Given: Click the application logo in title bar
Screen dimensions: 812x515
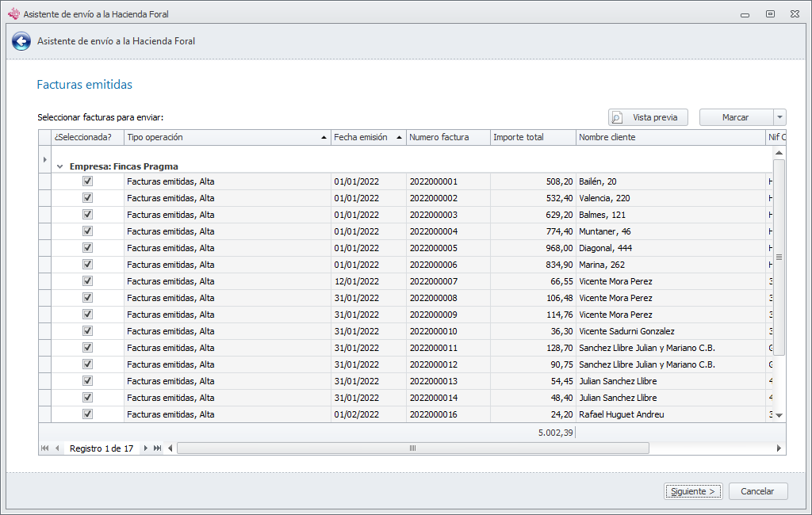Looking at the screenshot, I should (13, 14).
